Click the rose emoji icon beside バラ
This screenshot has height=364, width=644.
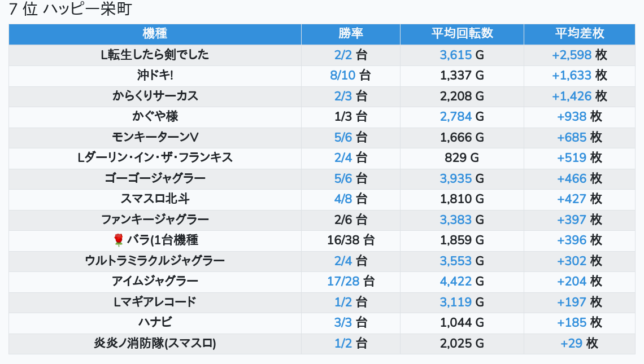coord(118,240)
